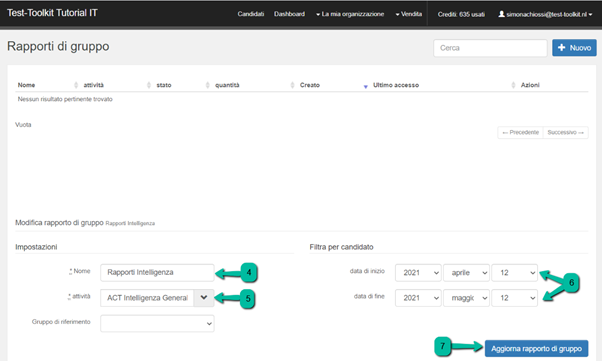Viewport: 602px width, 361px height.
Task: Click the Successivo pagination button
Action: [566, 132]
